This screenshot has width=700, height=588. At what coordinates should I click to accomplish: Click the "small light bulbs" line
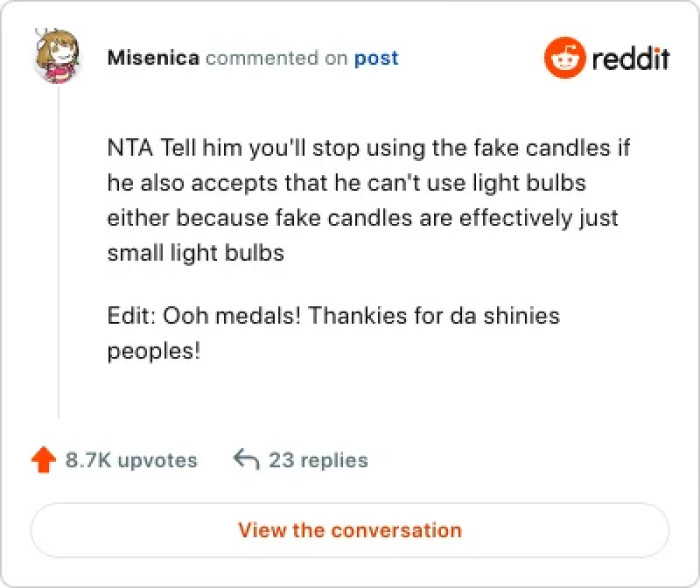click(x=196, y=254)
